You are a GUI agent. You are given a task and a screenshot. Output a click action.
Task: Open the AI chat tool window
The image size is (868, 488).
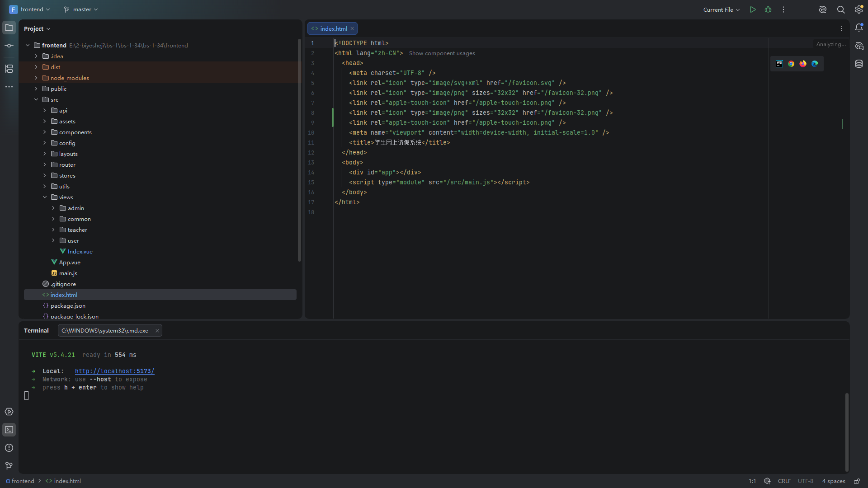click(x=859, y=46)
